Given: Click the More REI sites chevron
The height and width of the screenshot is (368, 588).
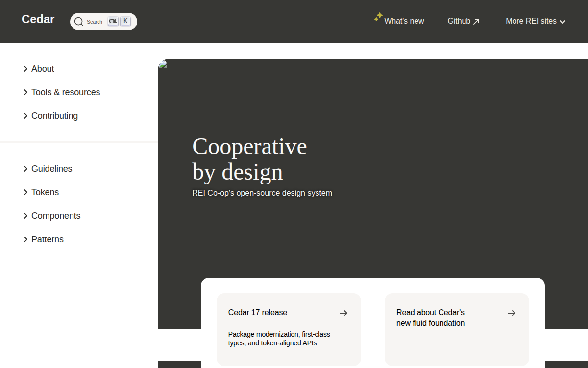Looking at the screenshot, I should pyautogui.click(x=563, y=22).
